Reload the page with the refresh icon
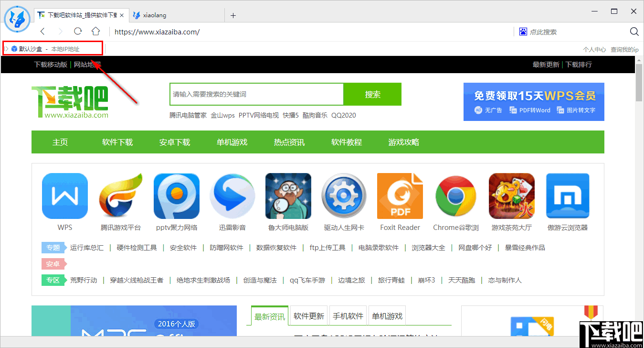The image size is (644, 348). 77,32
